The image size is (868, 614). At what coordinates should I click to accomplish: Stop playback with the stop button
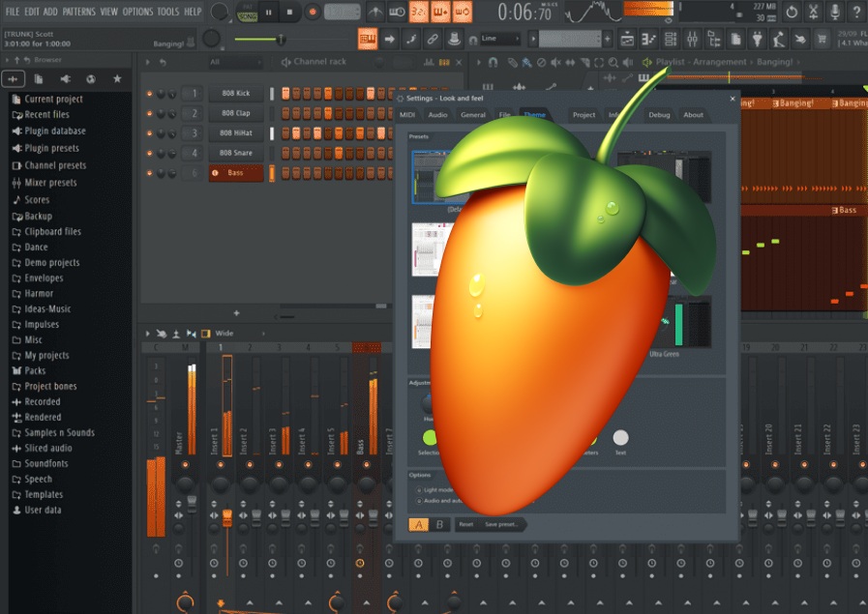(289, 12)
